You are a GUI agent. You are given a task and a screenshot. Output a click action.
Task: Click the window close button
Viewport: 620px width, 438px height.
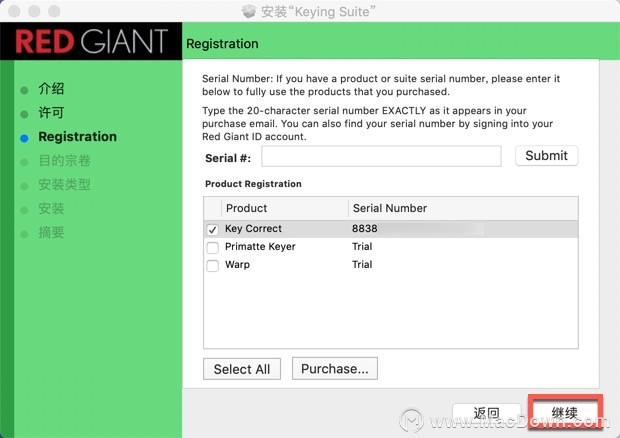pos(14,11)
